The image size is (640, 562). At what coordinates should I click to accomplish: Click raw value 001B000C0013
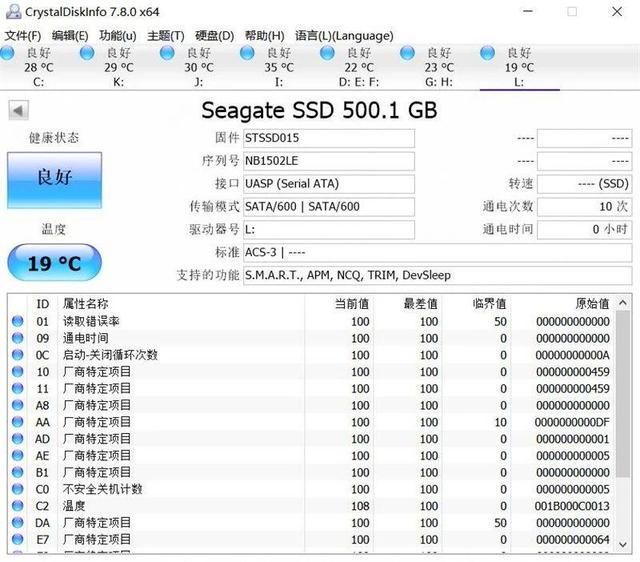tap(572, 506)
